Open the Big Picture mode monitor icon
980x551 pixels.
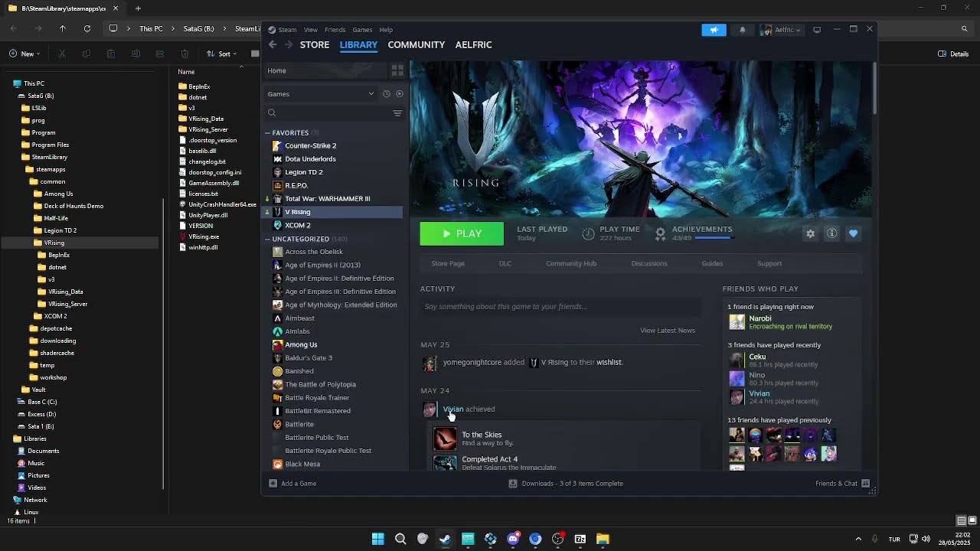(x=817, y=30)
